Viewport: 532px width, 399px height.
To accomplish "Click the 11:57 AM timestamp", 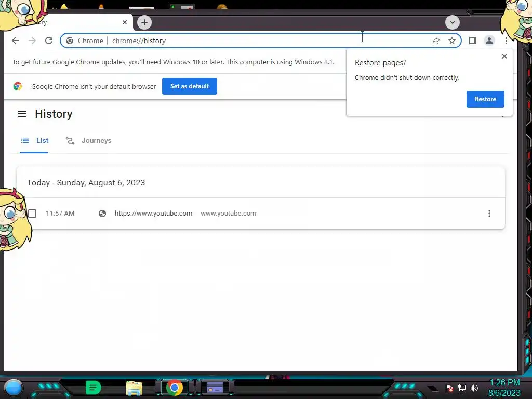I will (60, 214).
